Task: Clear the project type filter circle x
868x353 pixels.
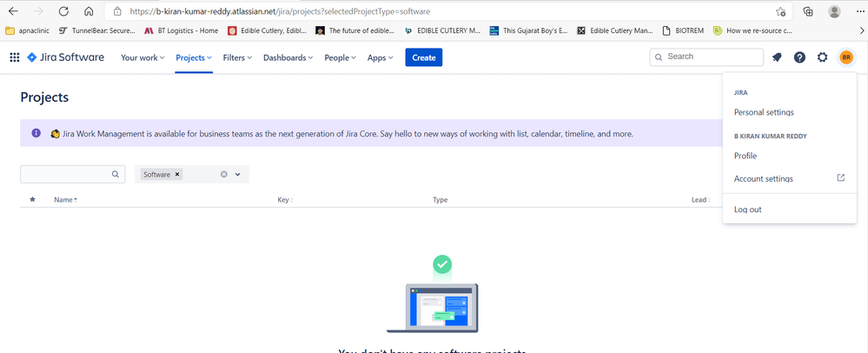Action: coord(223,174)
